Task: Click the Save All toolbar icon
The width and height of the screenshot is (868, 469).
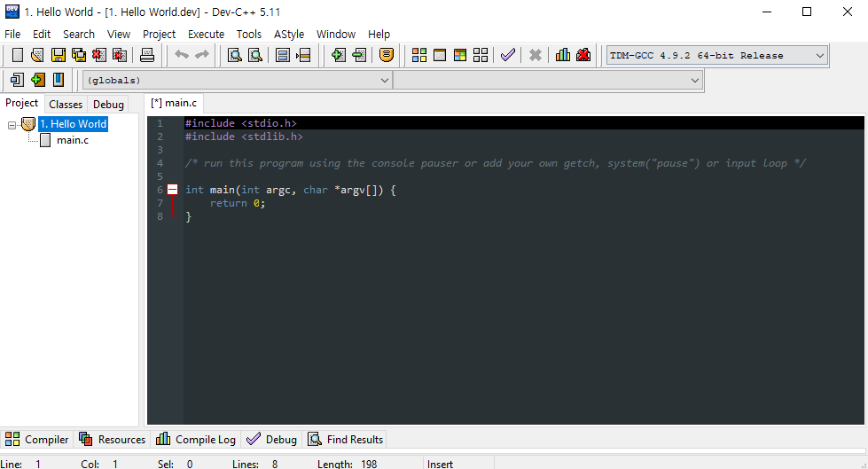Action: [79, 55]
